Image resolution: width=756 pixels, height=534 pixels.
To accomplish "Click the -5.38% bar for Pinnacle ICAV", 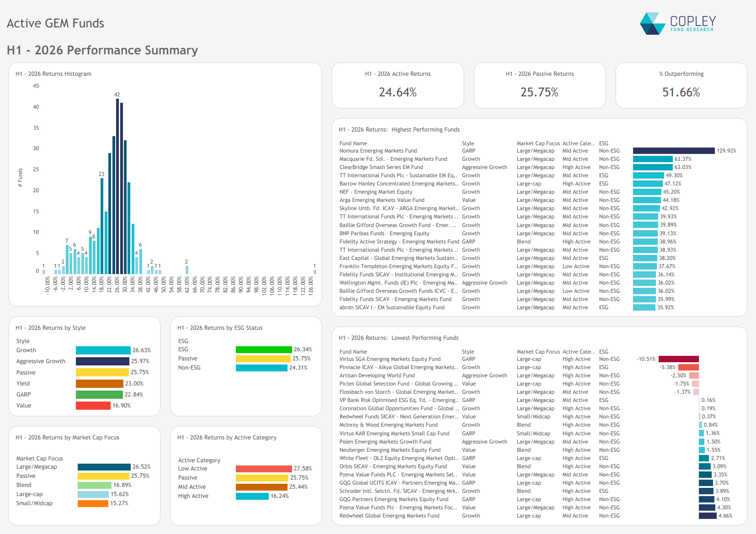I will click(688, 367).
